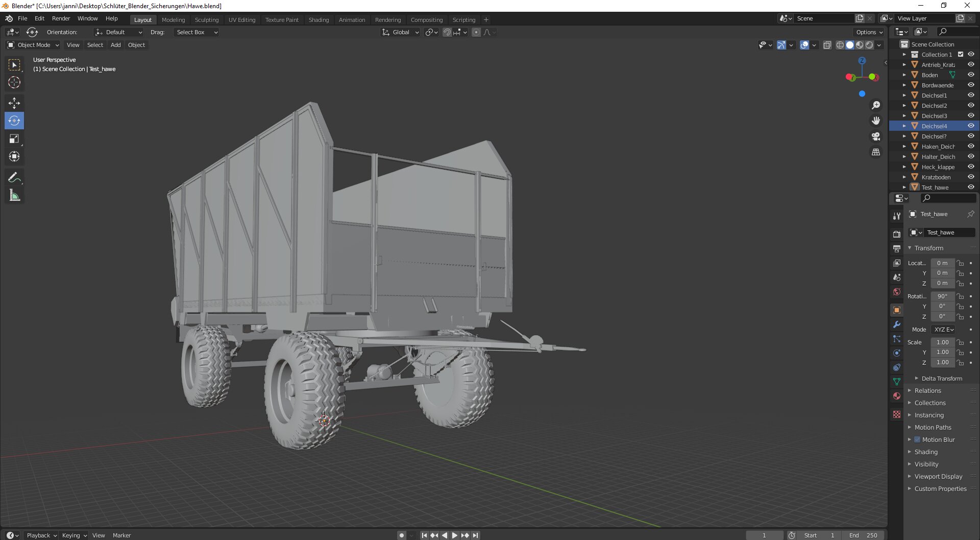Toggle camera view in viewport
Image resolution: width=980 pixels, height=540 pixels.
click(x=876, y=136)
